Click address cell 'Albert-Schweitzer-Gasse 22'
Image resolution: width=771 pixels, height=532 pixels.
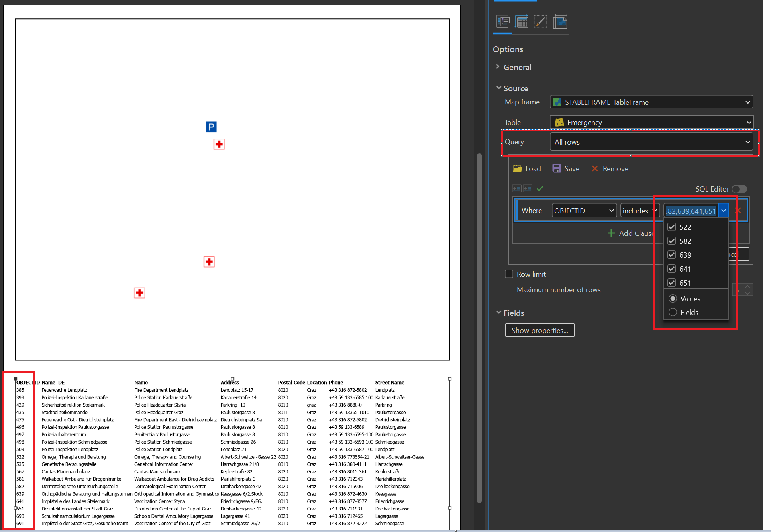tap(248, 457)
